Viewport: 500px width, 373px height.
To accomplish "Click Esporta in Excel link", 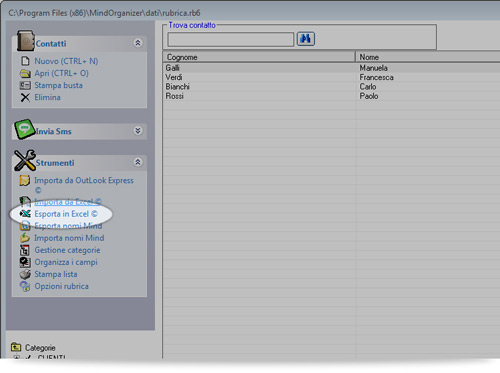I will [x=66, y=214].
